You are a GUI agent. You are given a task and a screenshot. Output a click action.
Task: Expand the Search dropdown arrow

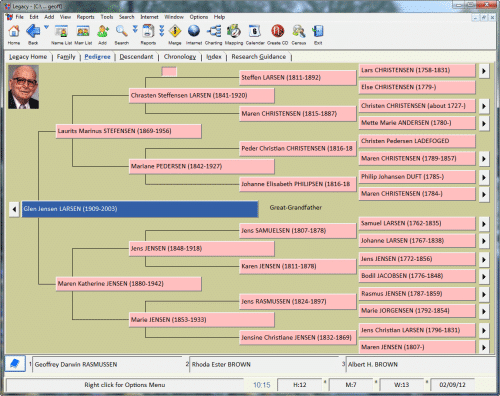click(135, 29)
